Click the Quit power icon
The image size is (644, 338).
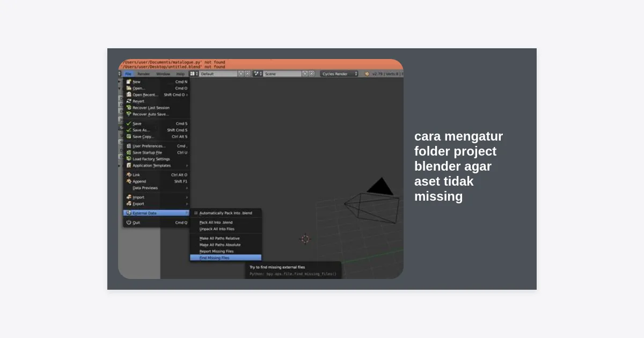tap(129, 223)
